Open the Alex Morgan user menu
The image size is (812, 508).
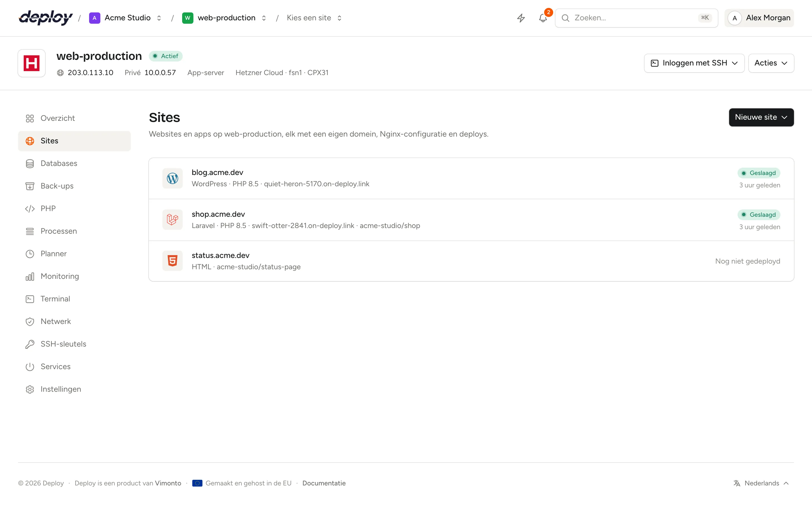(759, 18)
